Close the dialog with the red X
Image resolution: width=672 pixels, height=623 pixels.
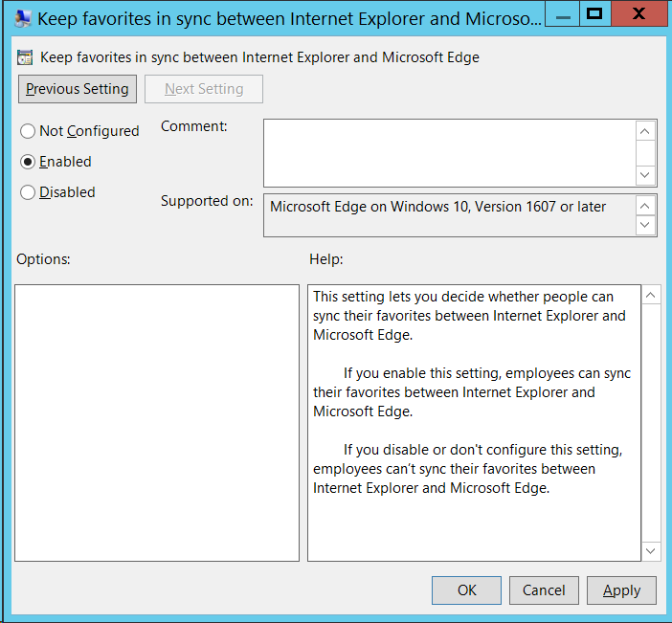638,13
